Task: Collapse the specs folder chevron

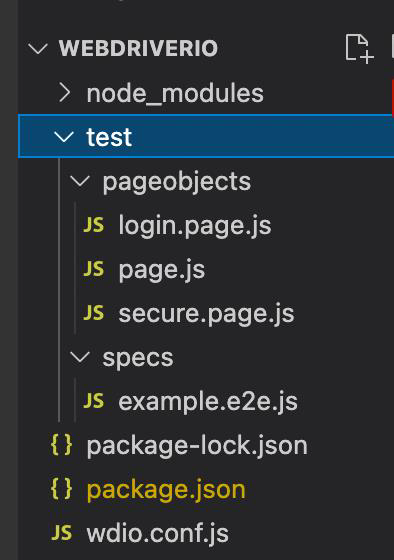Action: pos(80,357)
